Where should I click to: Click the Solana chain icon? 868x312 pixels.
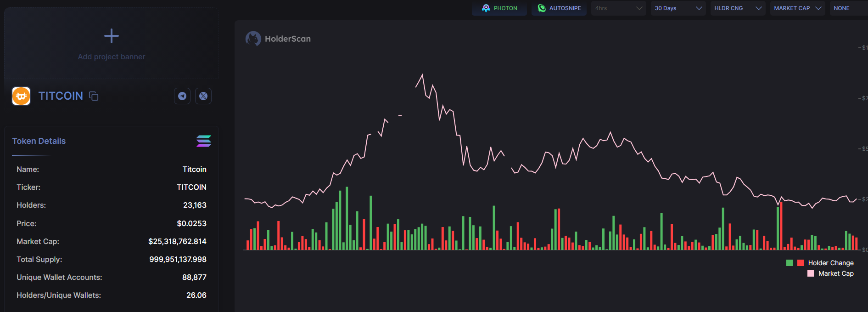pyautogui.click(x=204, y=141)
